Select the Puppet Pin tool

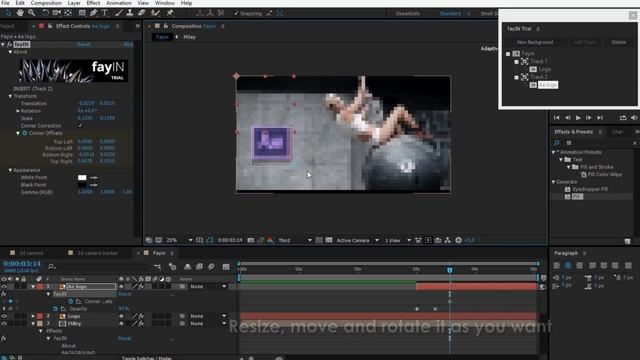coord(170,13)
